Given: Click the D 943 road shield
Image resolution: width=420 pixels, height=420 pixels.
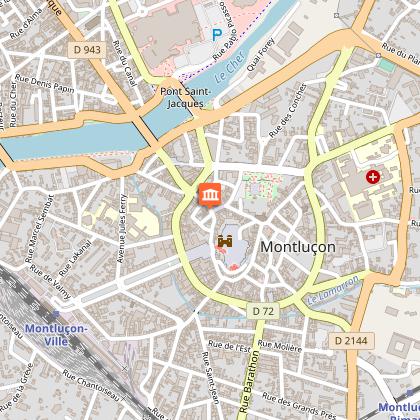Looking at the screenshot, I should pyautogui.click(x=87, y=50).
